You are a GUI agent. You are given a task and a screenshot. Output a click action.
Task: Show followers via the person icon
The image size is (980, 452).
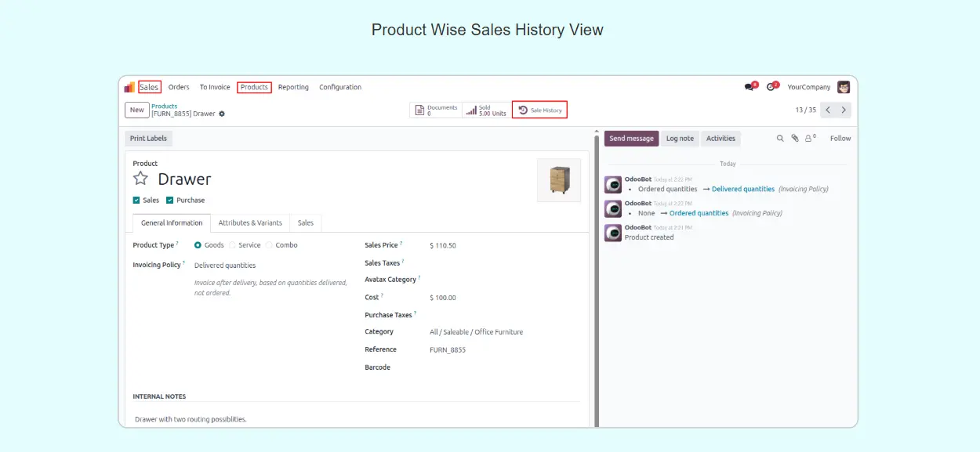[x=809, y=139]
